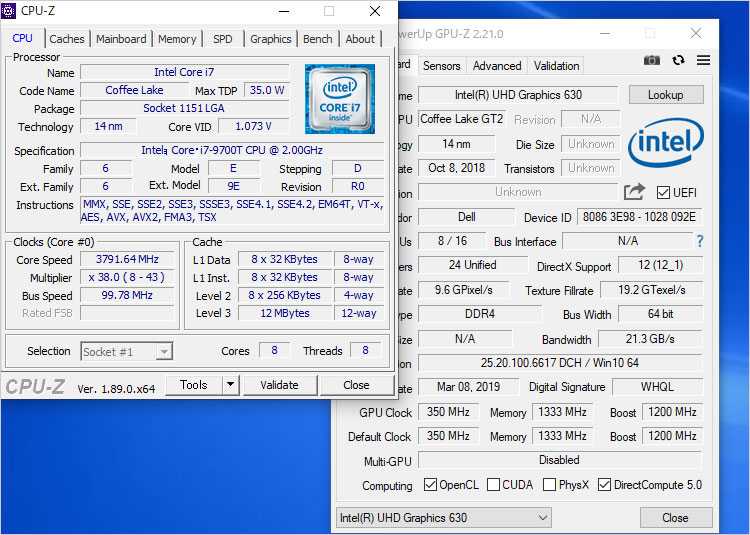The image size is (750, 535).
Task: Click the driver version 25.20.100.6617 field
Action: pos(560,362)
